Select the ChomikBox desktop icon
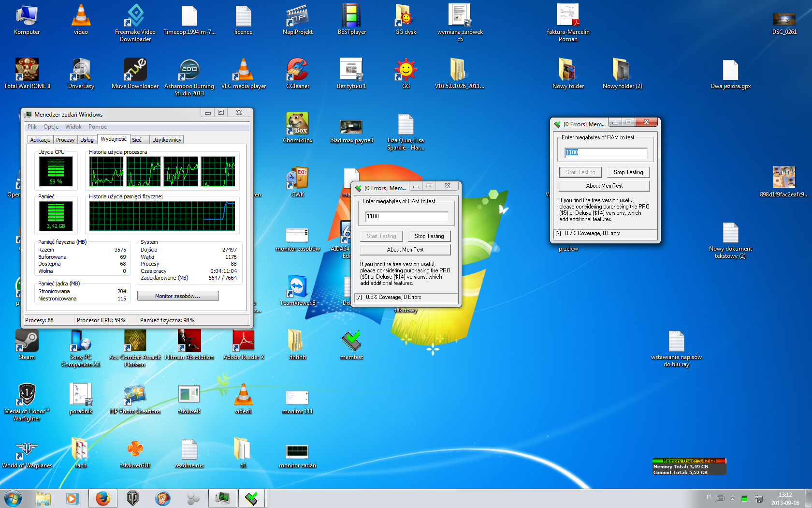Image resolution: width=812 pixels, height=508 pixels. tap(298, 129)
